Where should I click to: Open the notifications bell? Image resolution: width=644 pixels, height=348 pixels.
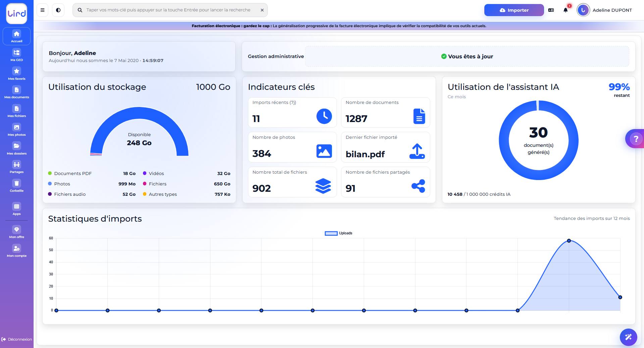pyautogui.click(x=565, y=10)
